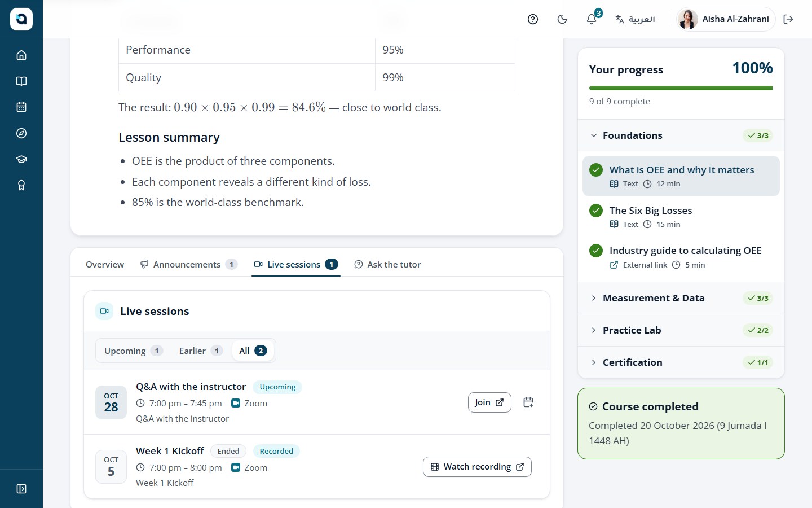Open the award badge icon in the sidebar

tap(21, 185)
